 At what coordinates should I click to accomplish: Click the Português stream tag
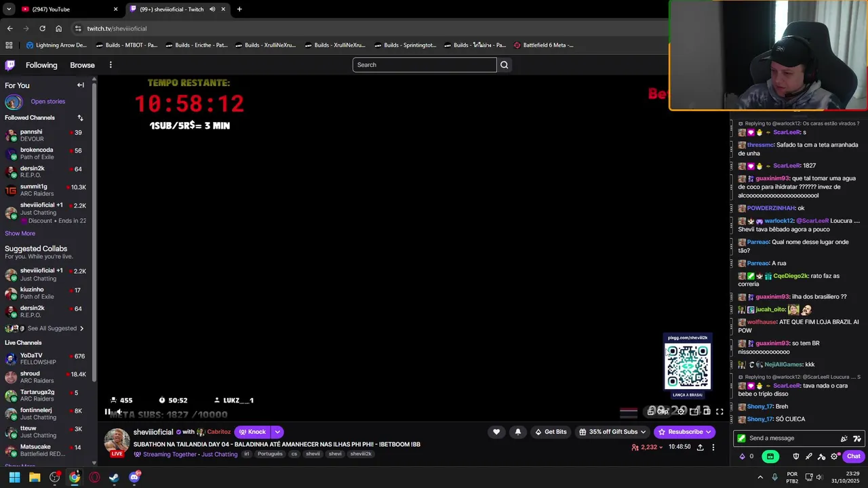pos(270,454)
